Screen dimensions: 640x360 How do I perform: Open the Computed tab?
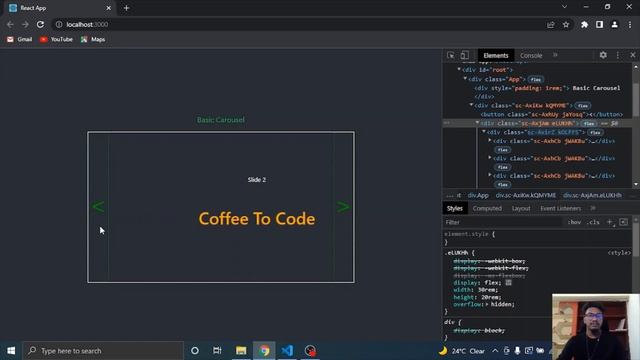pos(487,208)
